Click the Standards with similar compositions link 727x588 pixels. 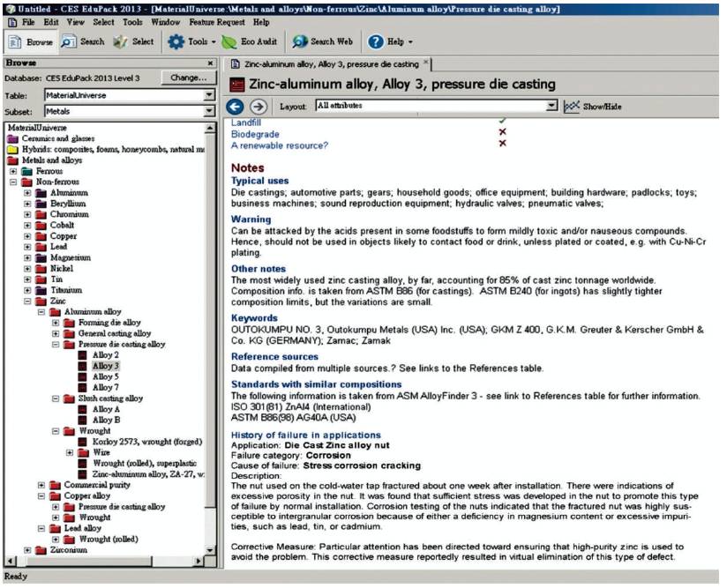click(x=316, y=384)
